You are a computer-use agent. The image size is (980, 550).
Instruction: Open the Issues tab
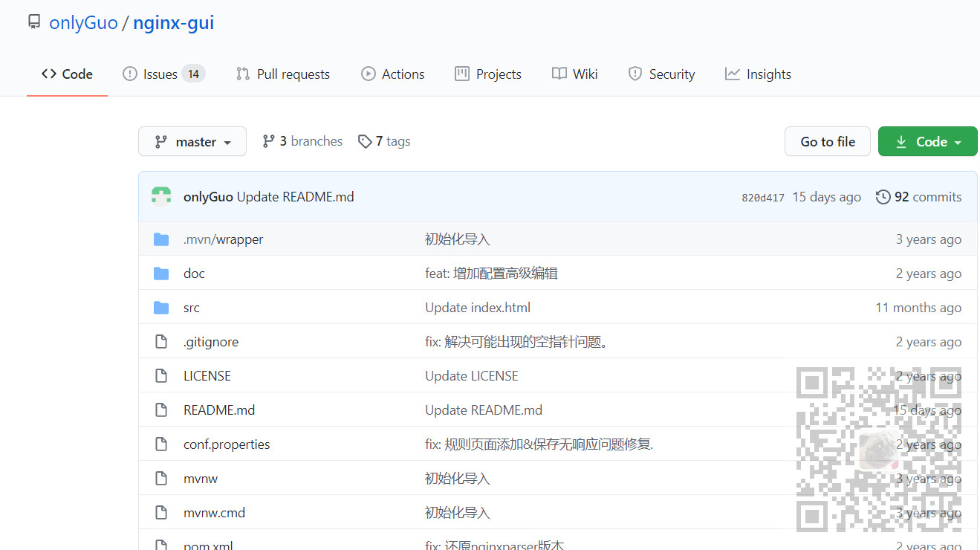[x=163, y=74]
